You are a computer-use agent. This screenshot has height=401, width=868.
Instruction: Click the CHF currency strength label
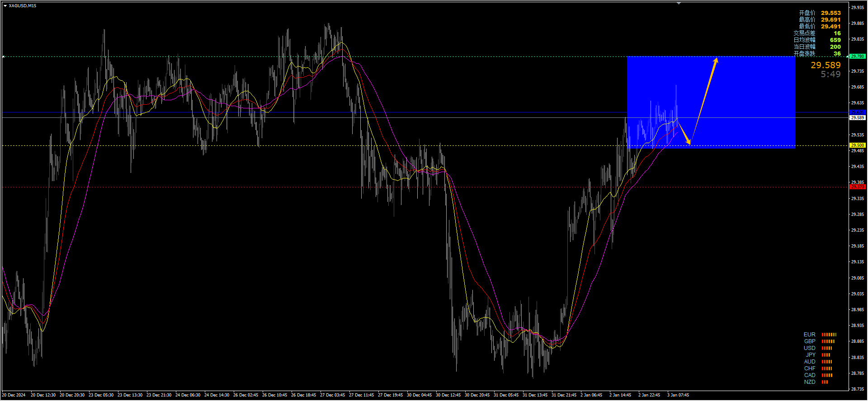810,369
